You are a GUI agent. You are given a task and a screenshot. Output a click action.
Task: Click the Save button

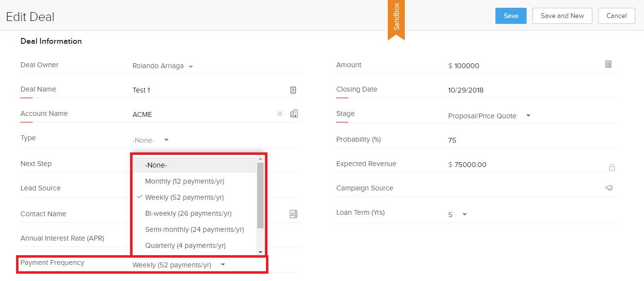click(x=511, y=16)
